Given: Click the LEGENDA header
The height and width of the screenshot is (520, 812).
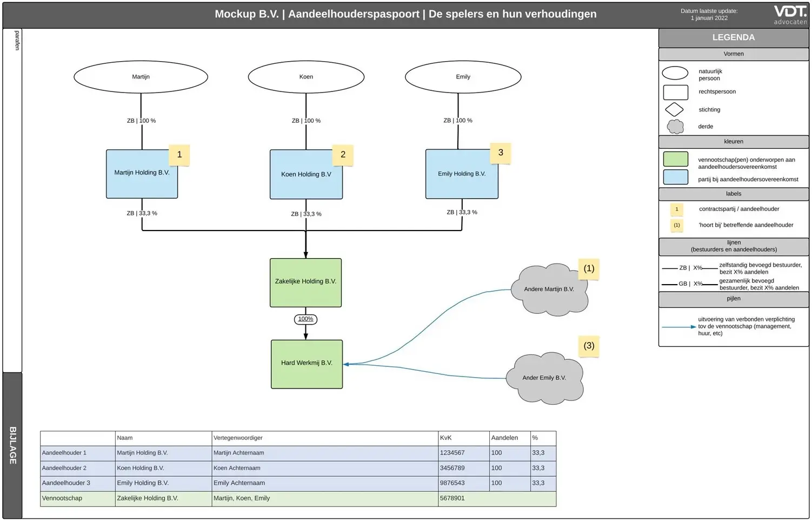Looking at the screenshot, I should [734, 38].
